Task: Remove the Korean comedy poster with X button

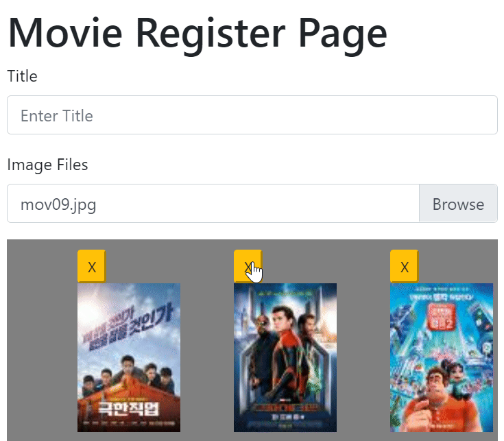Action: pyautogui.click(x=92, y=267)
